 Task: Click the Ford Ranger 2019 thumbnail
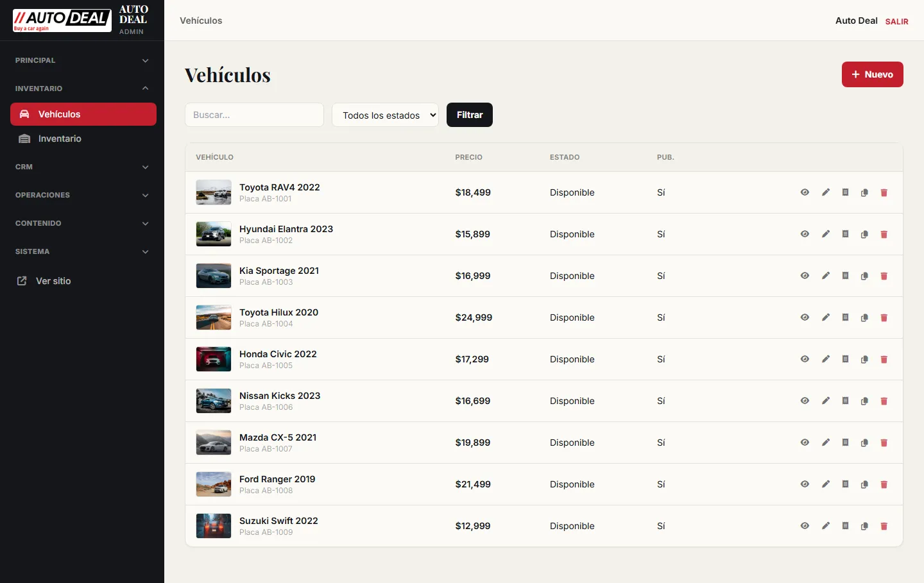(x=214, y=484)
